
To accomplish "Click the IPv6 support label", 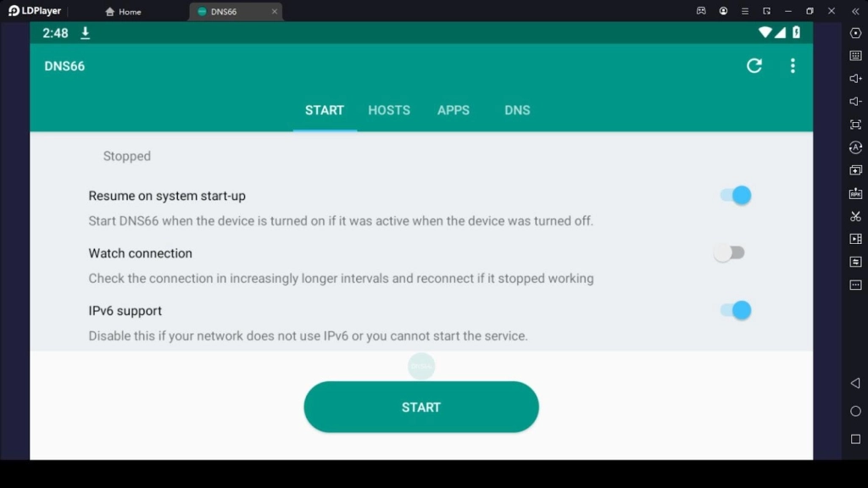I will coord(125,311).
